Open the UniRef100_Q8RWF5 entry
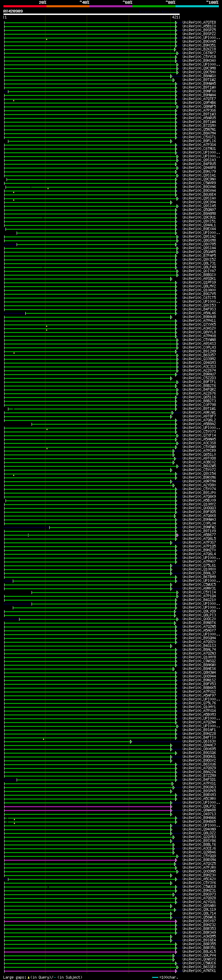The image size is (222, 980). [x=199, y=107]
